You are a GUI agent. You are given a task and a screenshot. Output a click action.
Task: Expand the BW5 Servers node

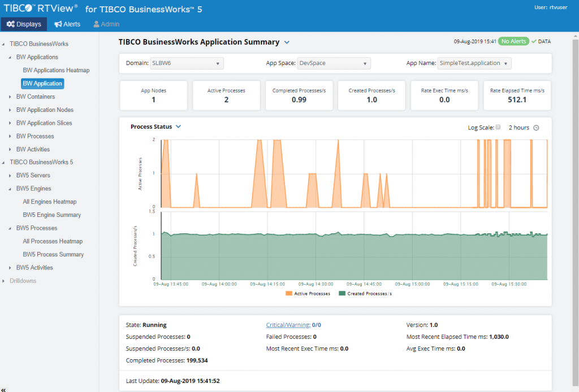pos(10,176)
